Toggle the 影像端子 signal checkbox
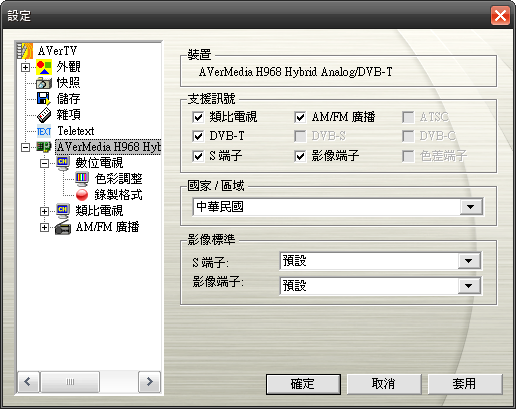The width and height of the screenshot is (516, 409). [300, 156]
